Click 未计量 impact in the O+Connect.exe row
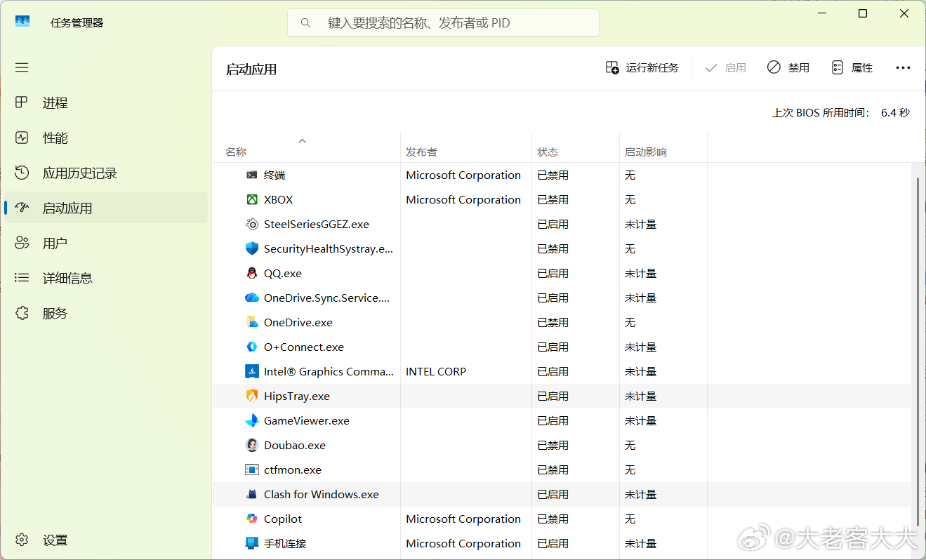The height and width of the screenshot is (560, 926). (641, 347)
